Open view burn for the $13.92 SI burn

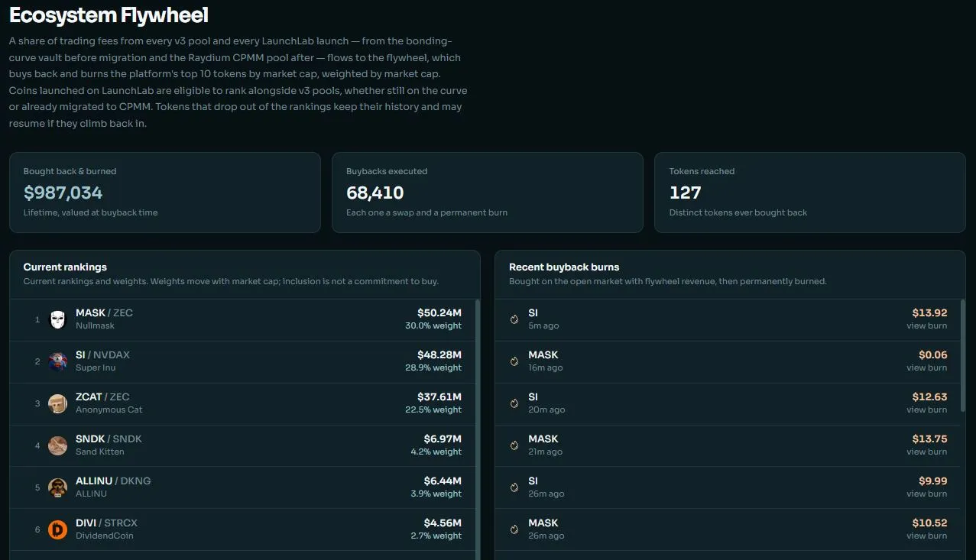[x=926, y=326]
